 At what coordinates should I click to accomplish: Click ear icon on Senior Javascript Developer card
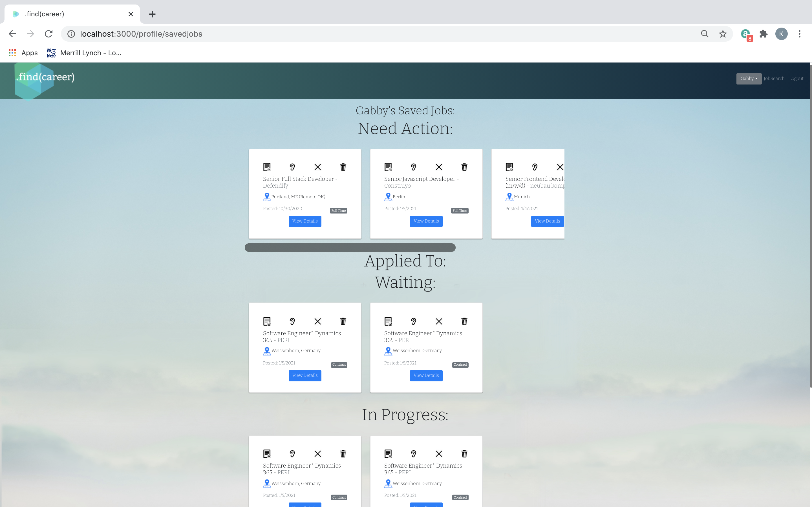[413, 167]
